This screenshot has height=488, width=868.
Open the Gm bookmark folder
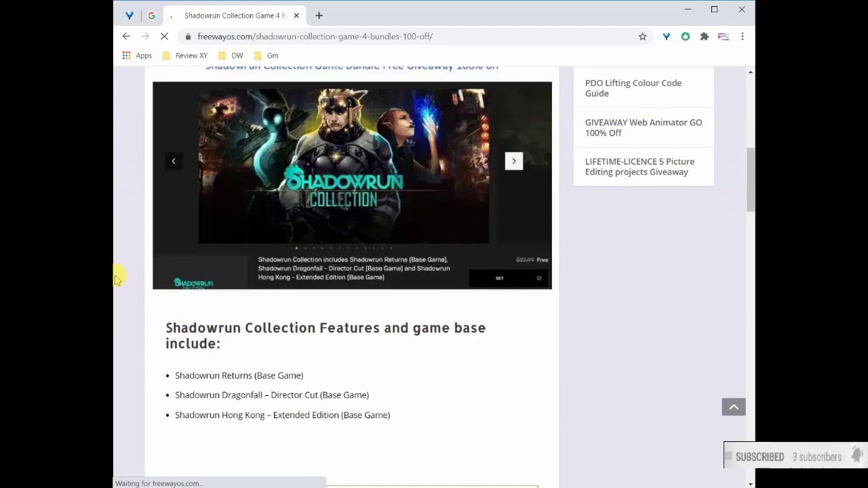click(266, 56)
